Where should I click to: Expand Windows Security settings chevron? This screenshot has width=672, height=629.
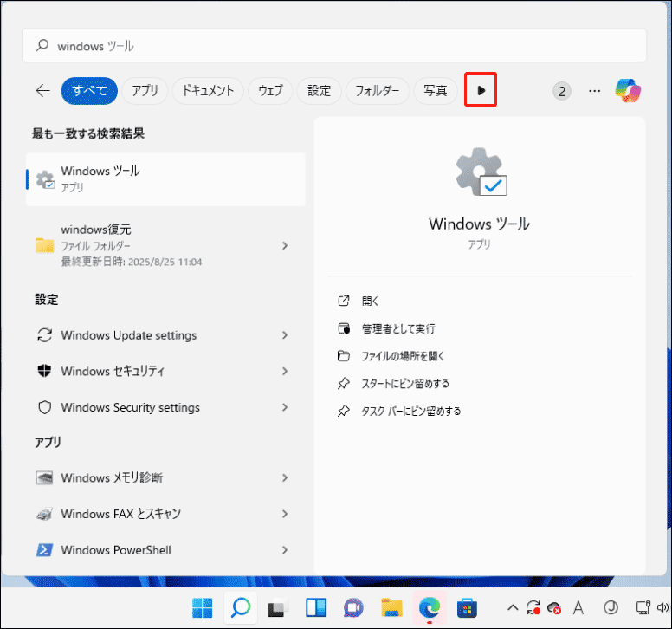point(285,407)
